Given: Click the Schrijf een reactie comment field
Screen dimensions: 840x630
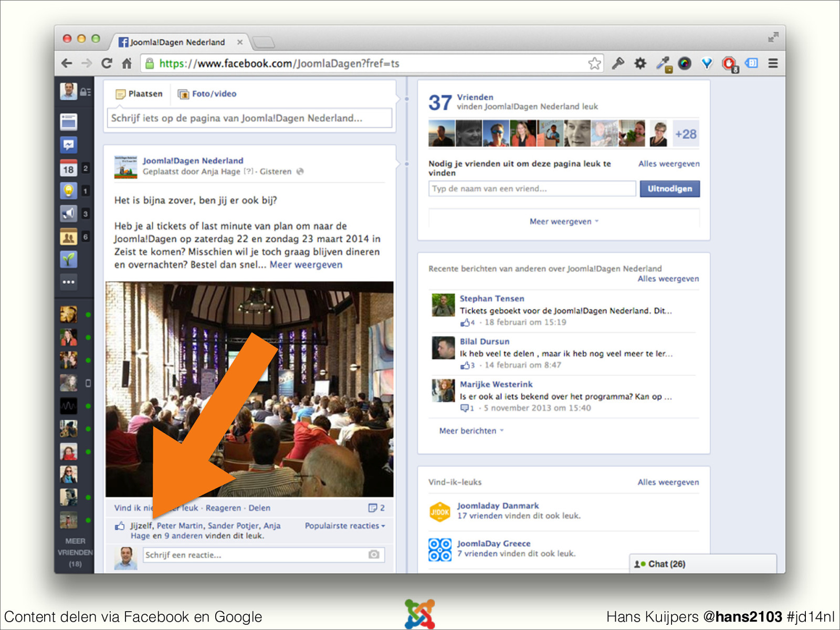Looking at the screenshot, I should click(x=264, y=554).
